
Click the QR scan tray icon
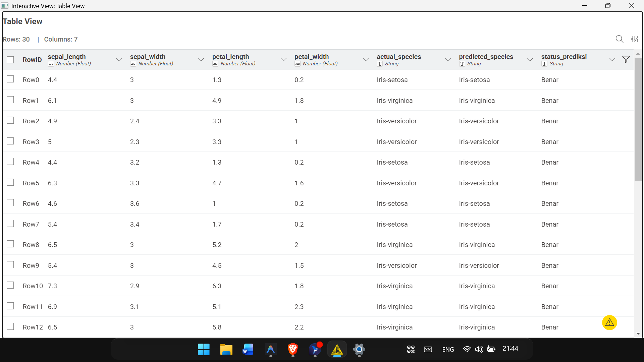coord(411,349)
